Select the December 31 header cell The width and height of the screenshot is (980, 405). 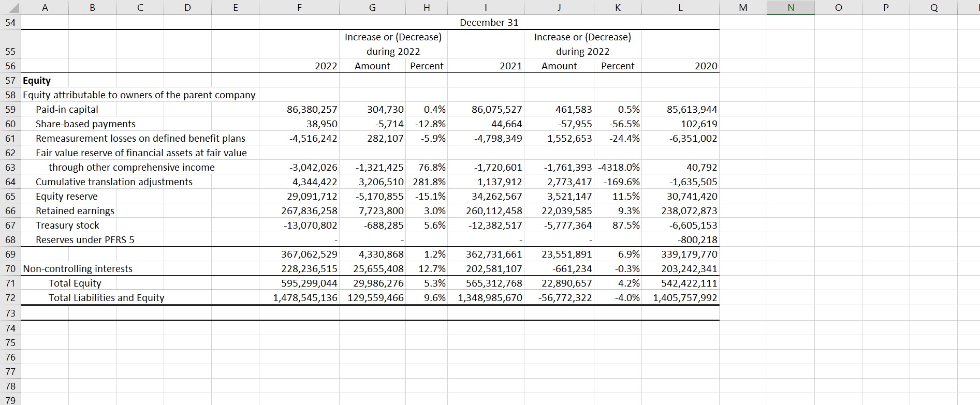pyautogui.click(x=489, y=22)
